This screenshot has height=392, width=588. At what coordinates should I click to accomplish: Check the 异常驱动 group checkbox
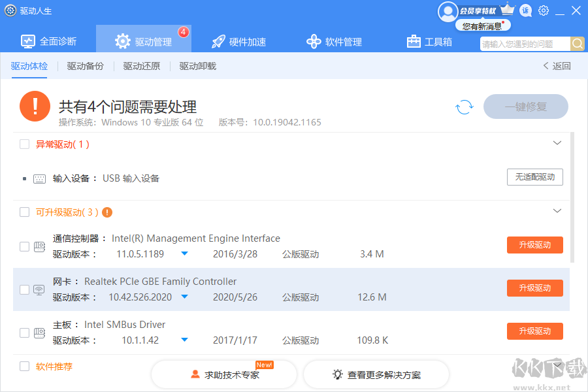(x=24, y=144)
